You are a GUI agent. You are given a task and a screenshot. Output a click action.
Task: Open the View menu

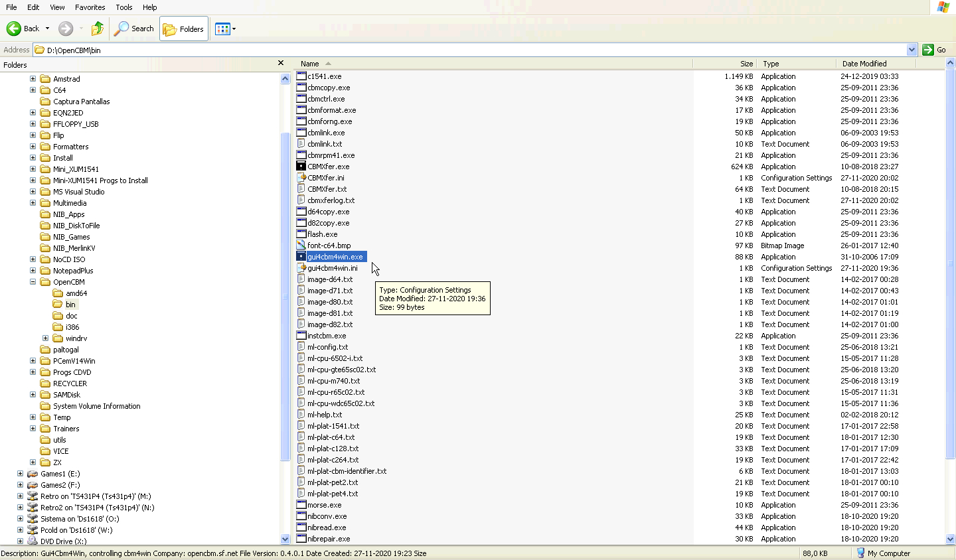click(57, 7)
